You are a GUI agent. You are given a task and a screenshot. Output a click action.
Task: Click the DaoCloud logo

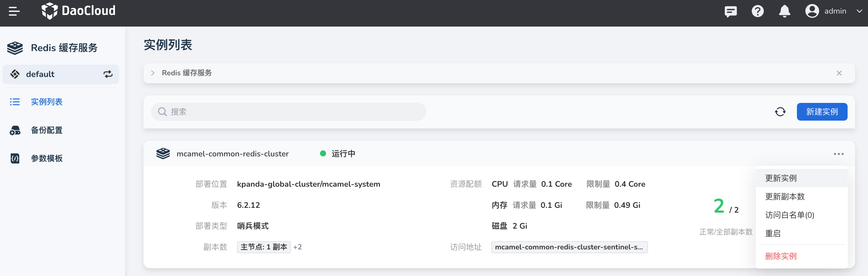(79, 11)
